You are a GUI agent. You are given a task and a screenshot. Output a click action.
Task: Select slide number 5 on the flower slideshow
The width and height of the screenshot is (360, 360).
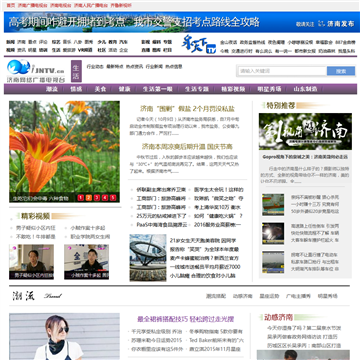(113, 198)
